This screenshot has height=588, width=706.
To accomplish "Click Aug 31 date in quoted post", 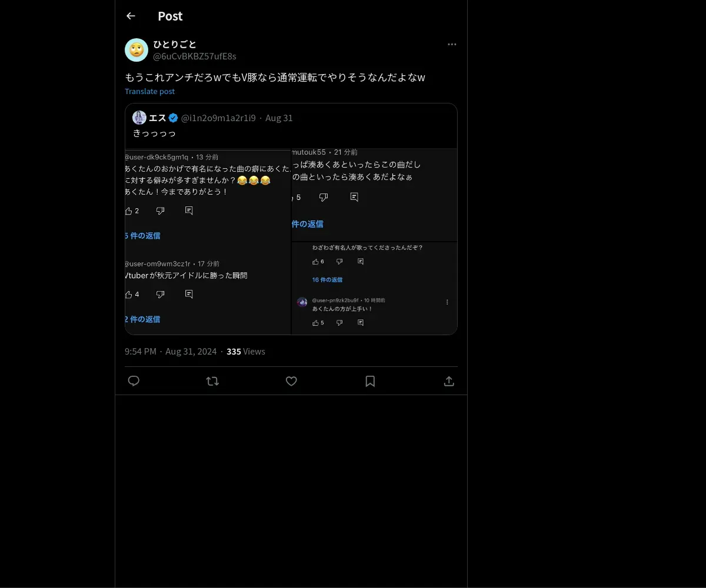I will pyautogui.click(x=279, y=118).
